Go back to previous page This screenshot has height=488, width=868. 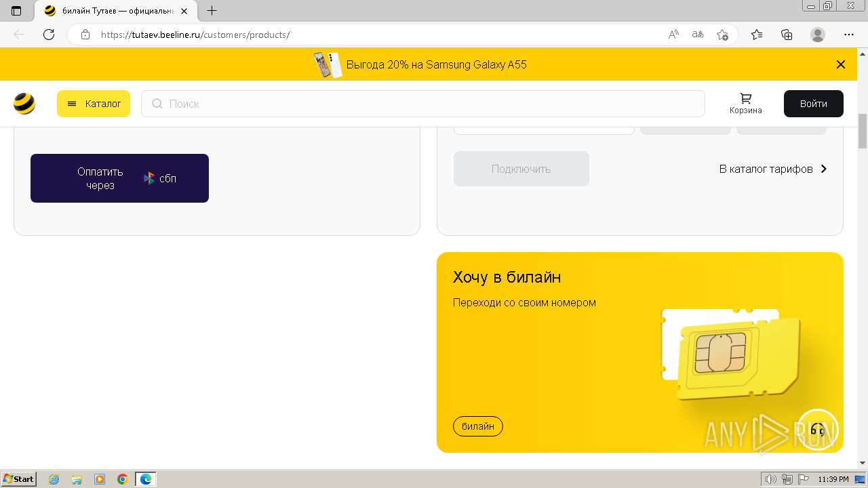point(19,35)
